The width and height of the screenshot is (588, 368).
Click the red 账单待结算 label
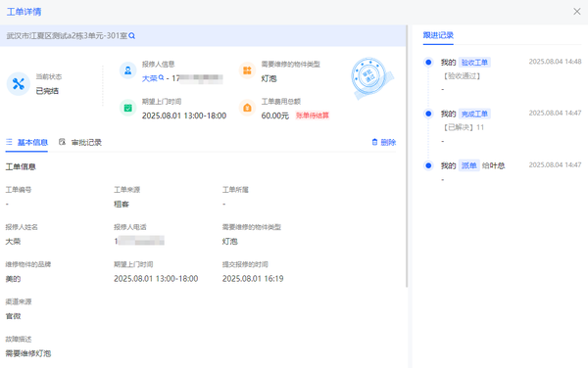pos(313,115)
